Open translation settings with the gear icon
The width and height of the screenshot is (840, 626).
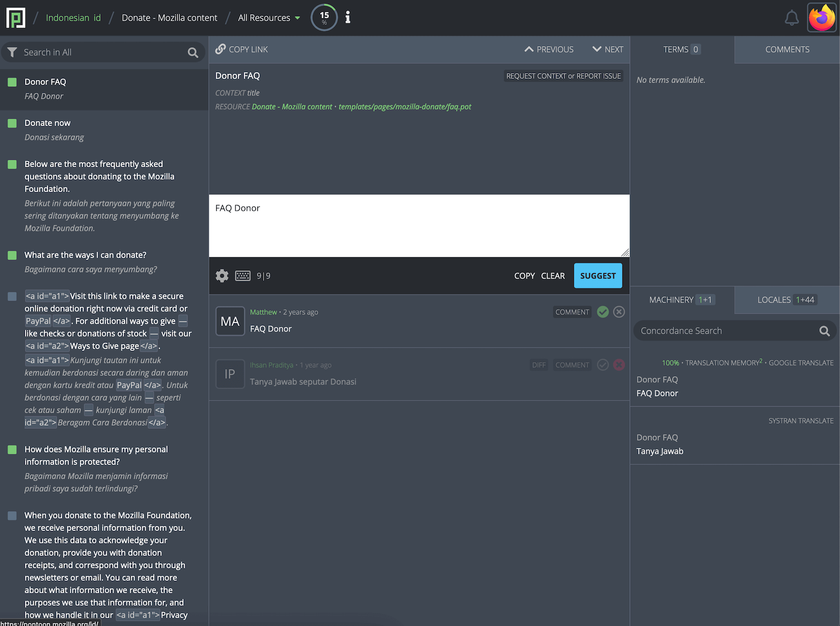tap(222, 276)
